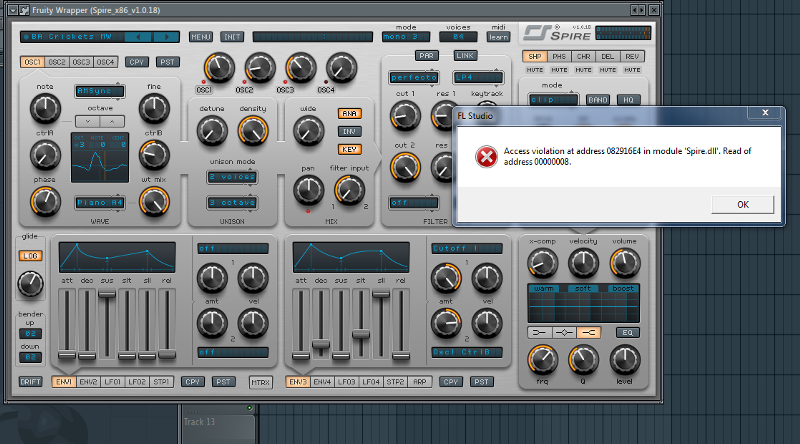The height and width of the screenshot is (444, 800).
Task: Toggle the ANA oscillator switch
Action: tap(349, 113)
